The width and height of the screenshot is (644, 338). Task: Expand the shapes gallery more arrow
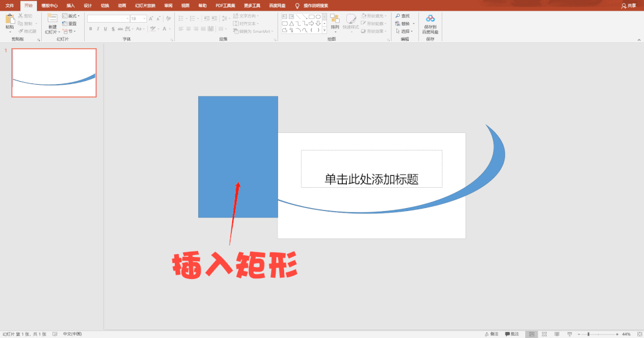(x=325, y=30)
